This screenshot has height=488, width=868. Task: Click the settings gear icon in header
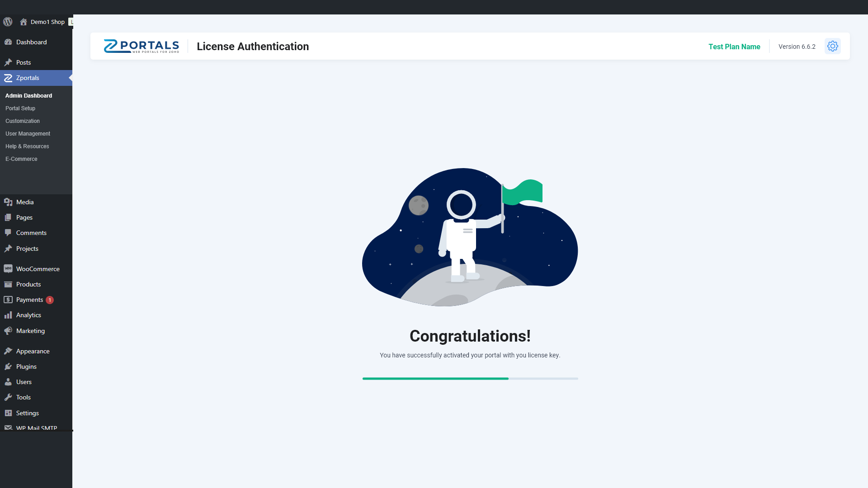pos(832,46)
